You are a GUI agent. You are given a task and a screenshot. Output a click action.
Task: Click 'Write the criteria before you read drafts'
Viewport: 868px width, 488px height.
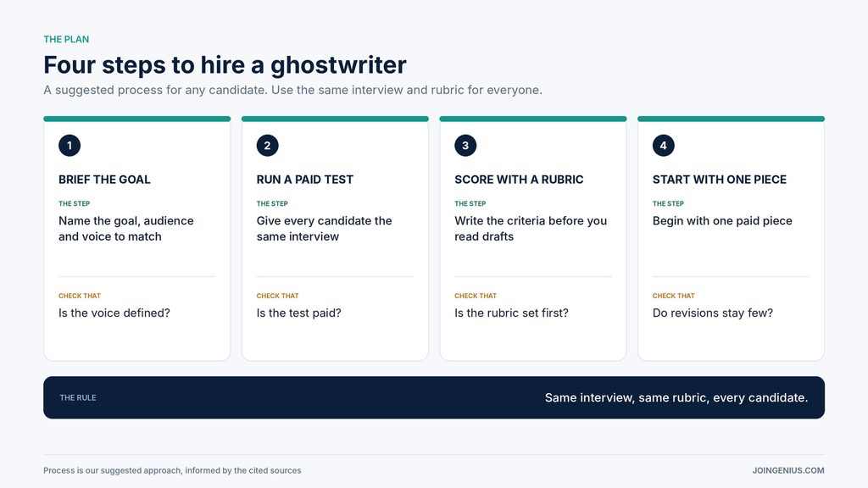pyautogui.click(x=531, y=229)
